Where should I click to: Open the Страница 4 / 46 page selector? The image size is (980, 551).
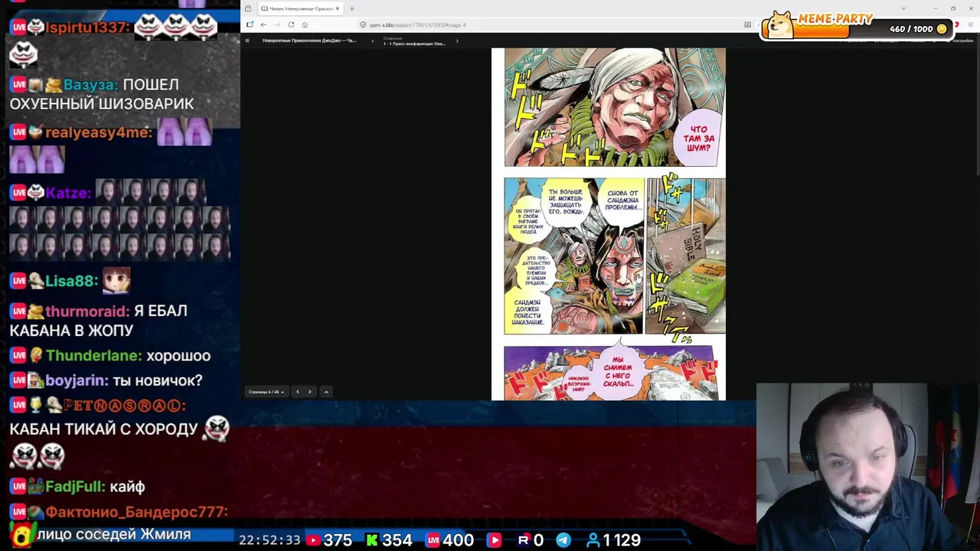pos(266,392)
